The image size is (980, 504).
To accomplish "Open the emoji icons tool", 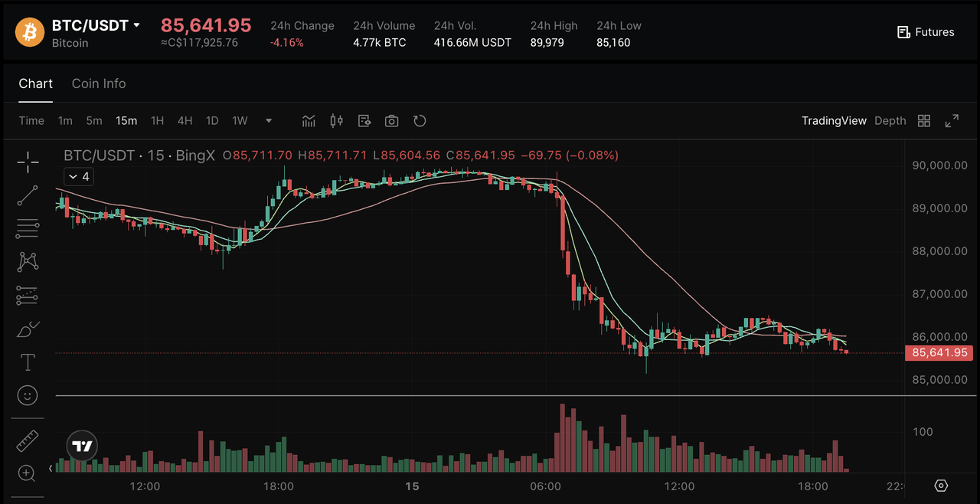I will pos(28,395).
